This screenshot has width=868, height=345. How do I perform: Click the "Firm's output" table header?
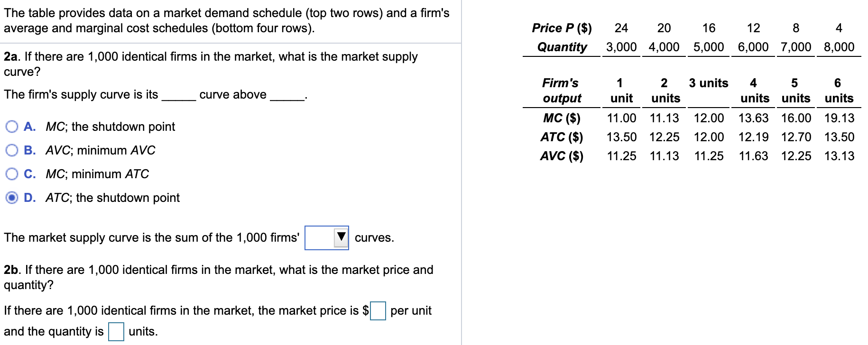(561, 91)
